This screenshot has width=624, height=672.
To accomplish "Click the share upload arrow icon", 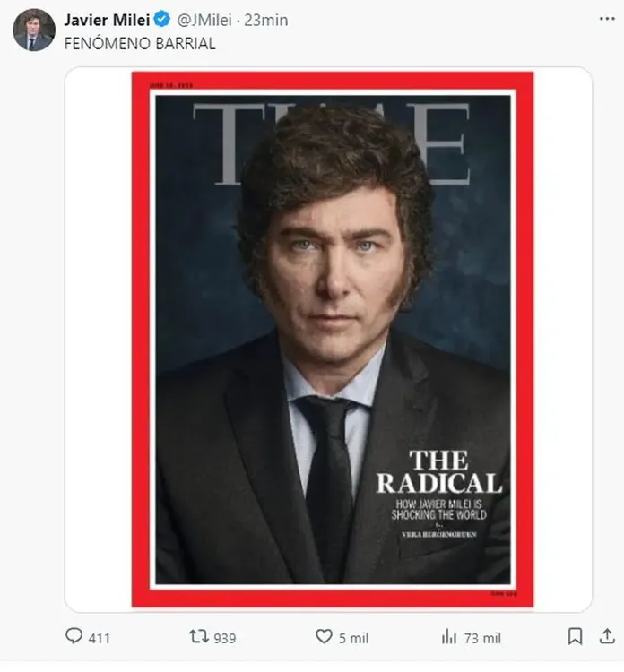I will pyautogui.click(x=608, y=636).
